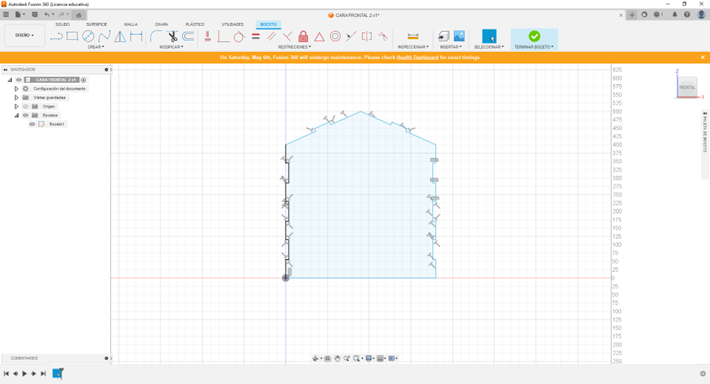710x384 pixels.
Task: Open the DISEÑO workspace dropdown
Action: (24, 35)
